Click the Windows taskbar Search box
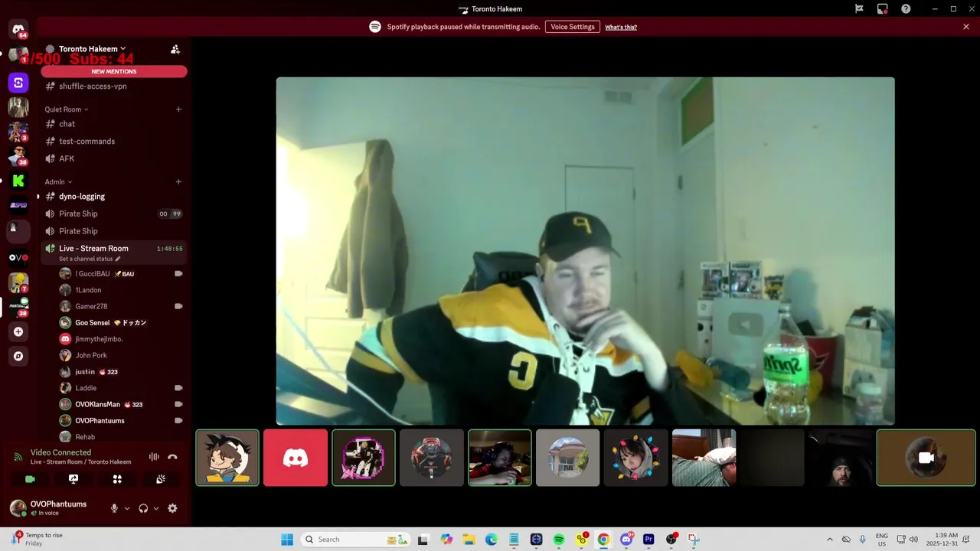This screenshot has width=980, height=551. 356,540
